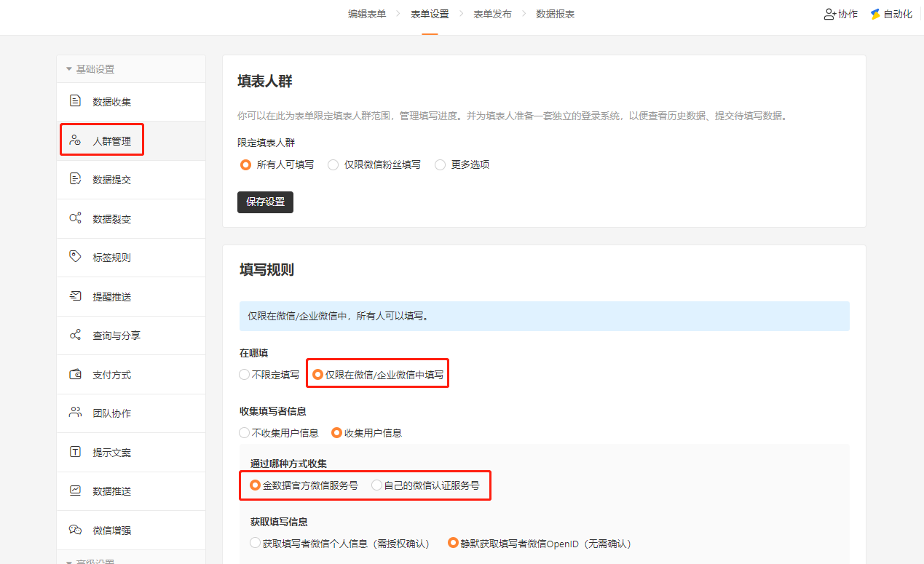Click the 填表人群 heading text
This screenshot has height=564, width=924.
pyautogui.click(x=264, y=81)
